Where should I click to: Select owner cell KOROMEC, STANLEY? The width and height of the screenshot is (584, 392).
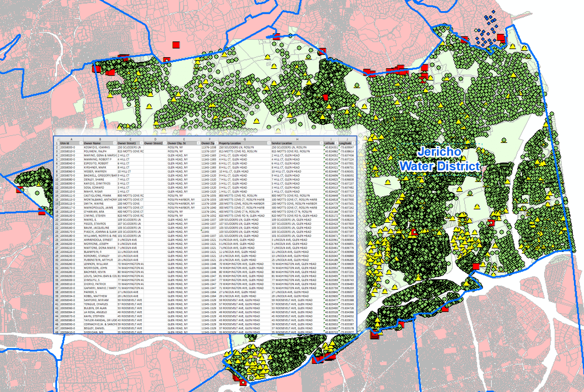100,256
